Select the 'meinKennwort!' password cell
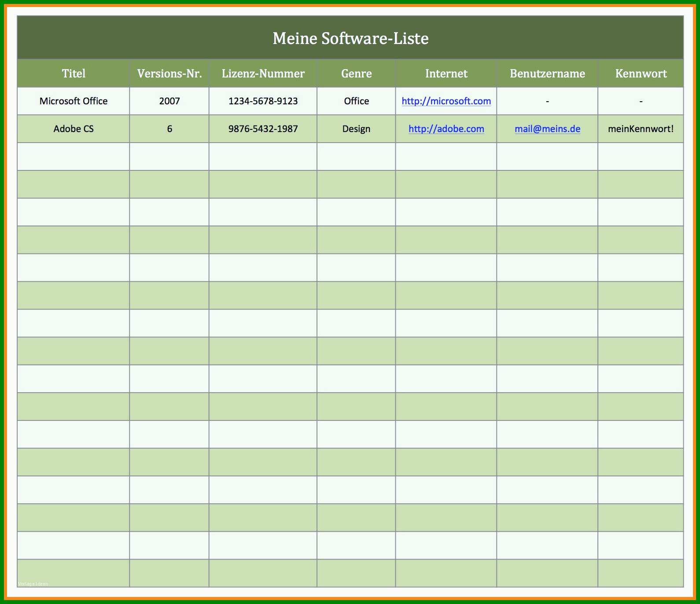 (641, 129)
